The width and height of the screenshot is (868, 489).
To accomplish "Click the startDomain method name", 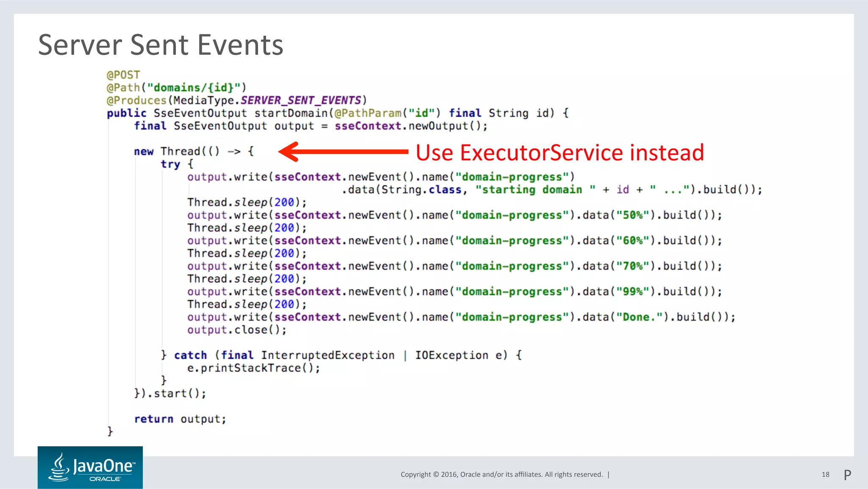I will 291,113.
